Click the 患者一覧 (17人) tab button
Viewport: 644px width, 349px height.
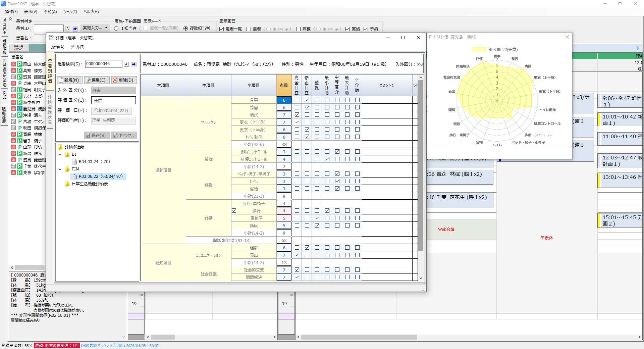tap(18, 48)
